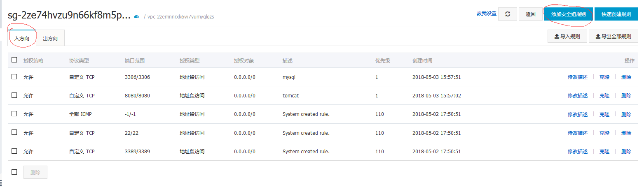Click the 优先级 column header
This screenshot has height=187, width=644.
[383, 60]
